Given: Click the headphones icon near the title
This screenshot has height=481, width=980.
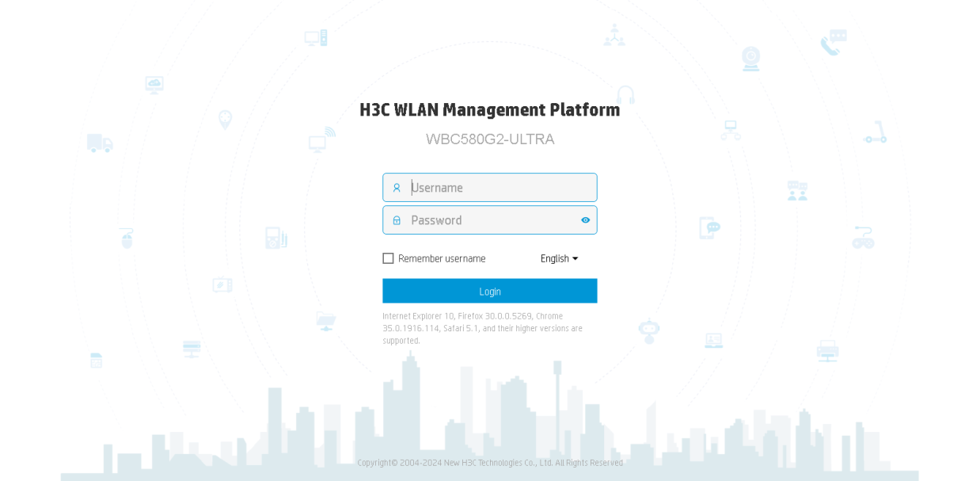Looking at the screenshot, I should [625, 94].
